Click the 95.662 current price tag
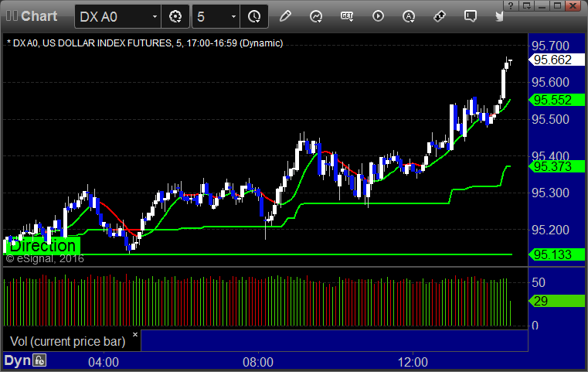The width and height of the screenshot is (588, 372). 556,60
